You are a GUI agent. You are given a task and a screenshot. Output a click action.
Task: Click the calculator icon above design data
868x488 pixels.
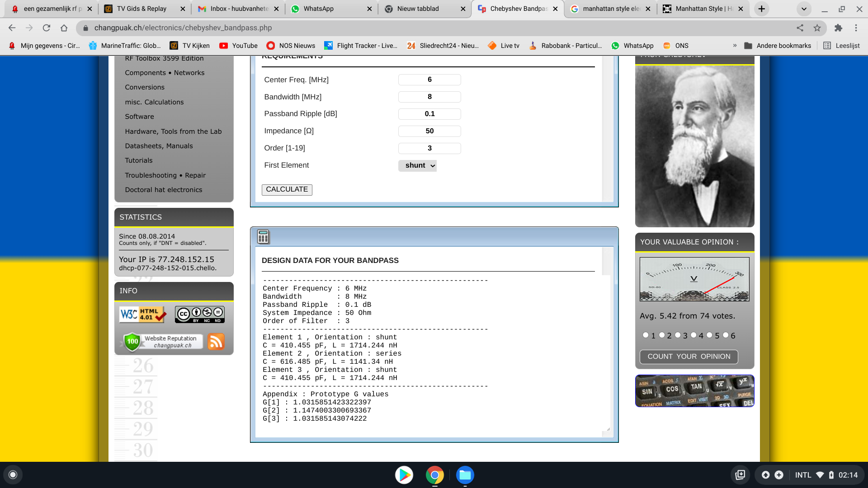point(263,237)
